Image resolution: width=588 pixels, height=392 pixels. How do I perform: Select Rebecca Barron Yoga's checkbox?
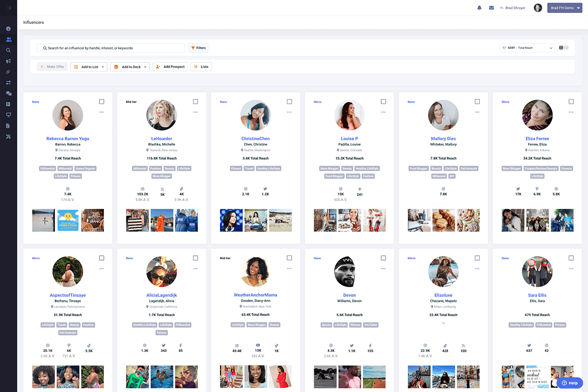click(x=101, y=101)
